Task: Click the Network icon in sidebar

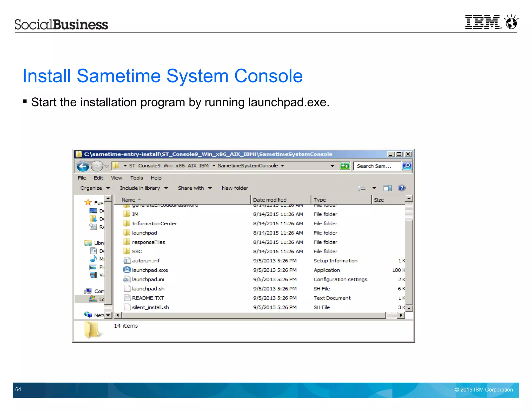Action: [88, 315]
